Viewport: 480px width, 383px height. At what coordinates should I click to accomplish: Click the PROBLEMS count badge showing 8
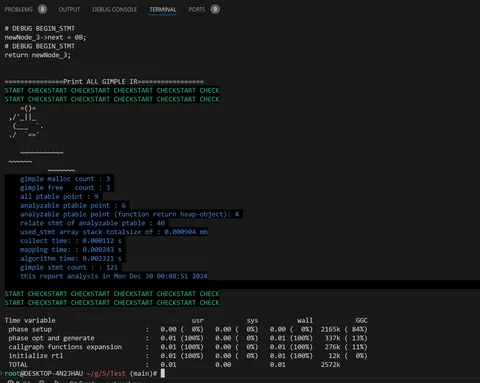pos(42,9)
